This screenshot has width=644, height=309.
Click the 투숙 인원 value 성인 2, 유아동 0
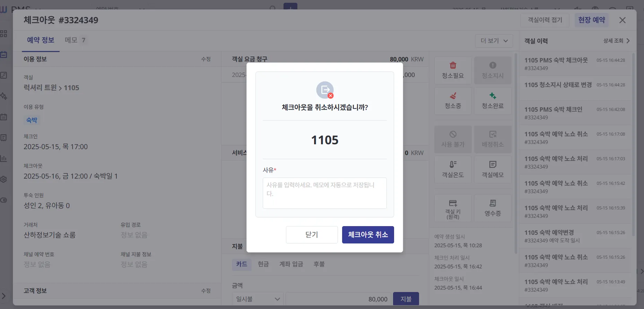(x=47, y=206)
